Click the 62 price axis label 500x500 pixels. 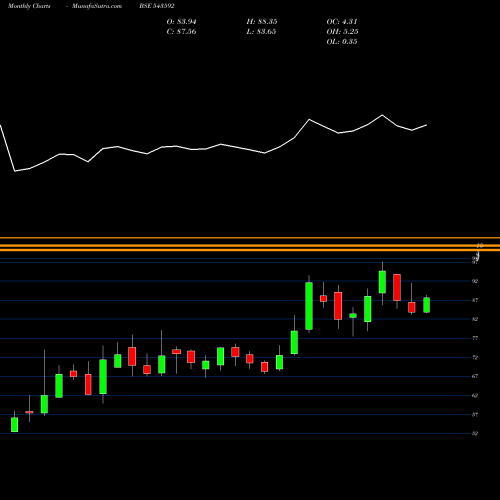coord(475,396)
